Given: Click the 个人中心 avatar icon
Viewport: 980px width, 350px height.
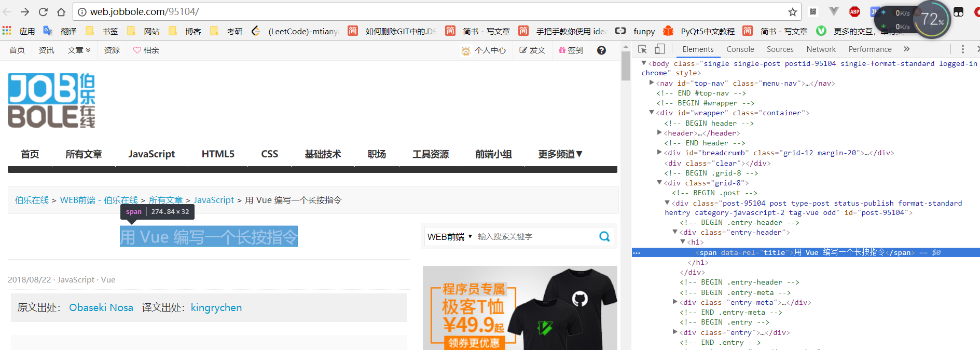Looking at the screenshot, I should pos(466,50).
